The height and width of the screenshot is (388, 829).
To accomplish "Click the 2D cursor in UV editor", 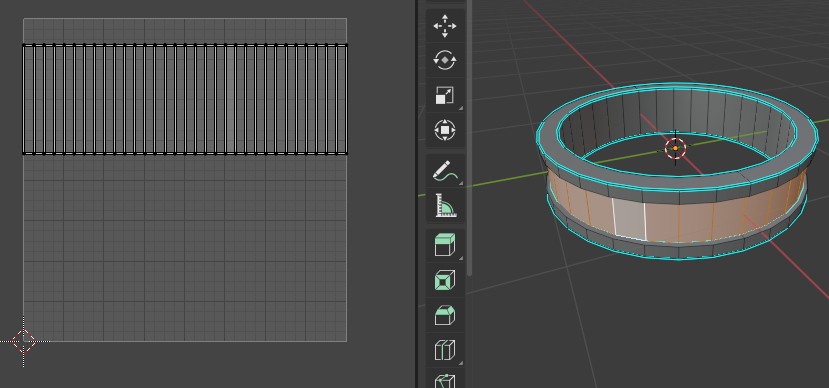I will click(x=24, y=341).
